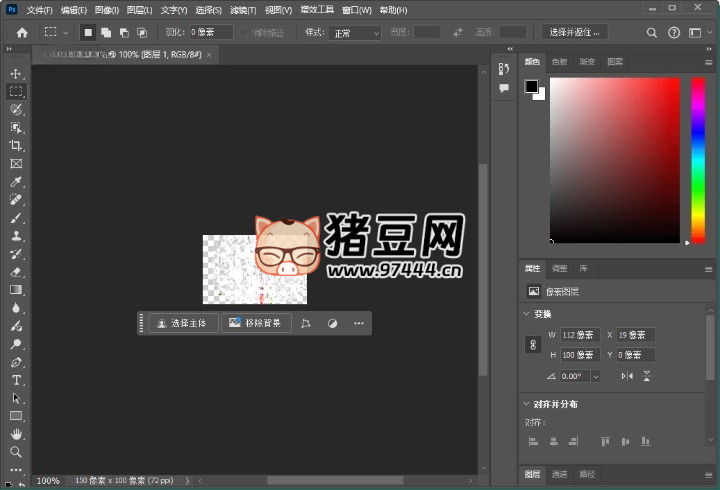Open the Search magnifier icon
This screenshot has height=490, width=720.
tap(652, 33)
